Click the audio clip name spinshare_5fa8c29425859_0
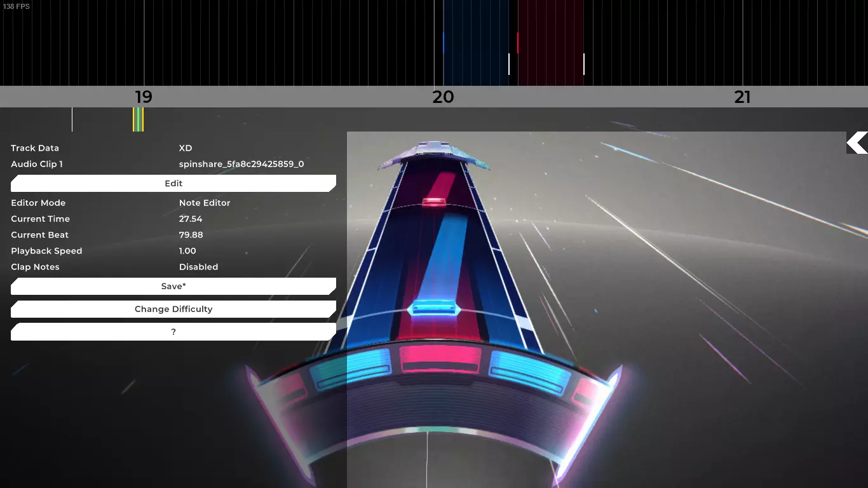This screenshot has width=868, height=488. point(241,164)
